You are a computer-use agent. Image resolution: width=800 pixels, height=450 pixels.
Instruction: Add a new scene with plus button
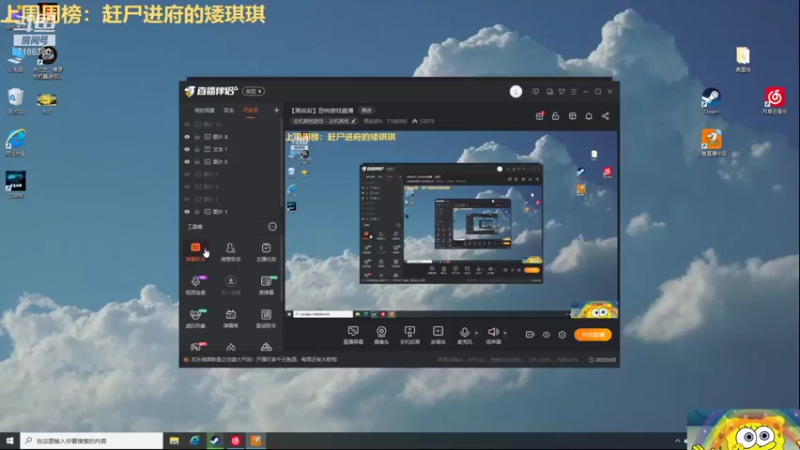pos(277,110)
